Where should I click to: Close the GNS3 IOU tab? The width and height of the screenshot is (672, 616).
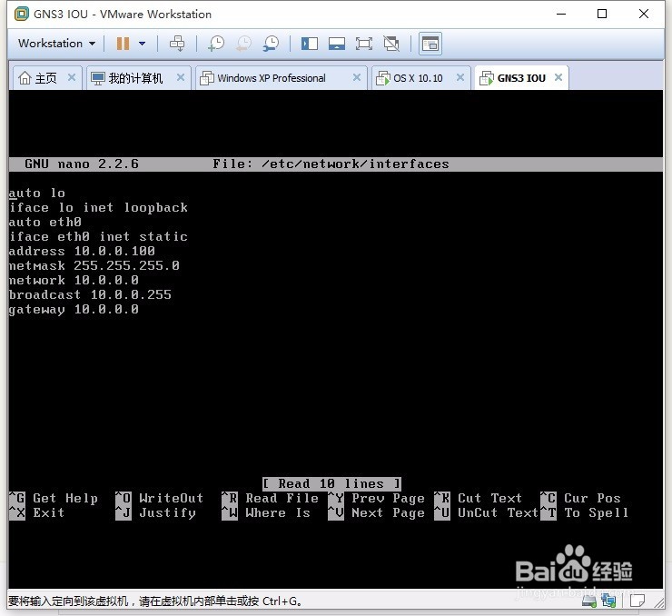pos(558,77)
